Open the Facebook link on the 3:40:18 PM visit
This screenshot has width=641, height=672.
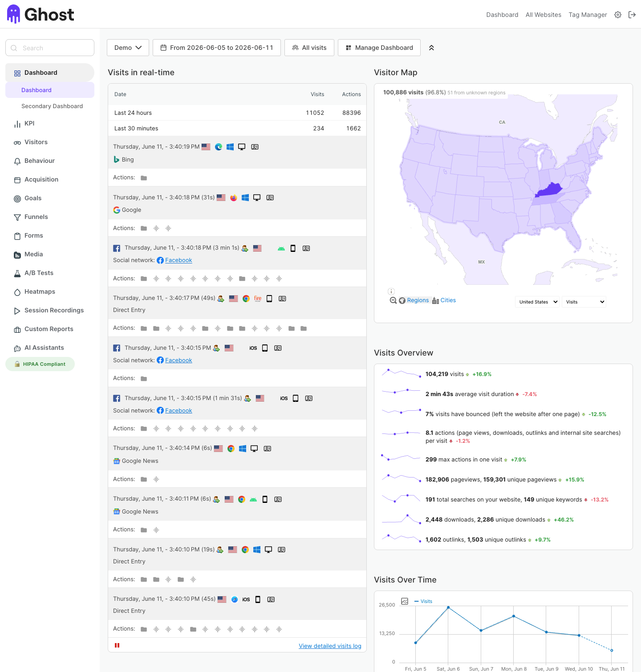click(x=179, y=260)
